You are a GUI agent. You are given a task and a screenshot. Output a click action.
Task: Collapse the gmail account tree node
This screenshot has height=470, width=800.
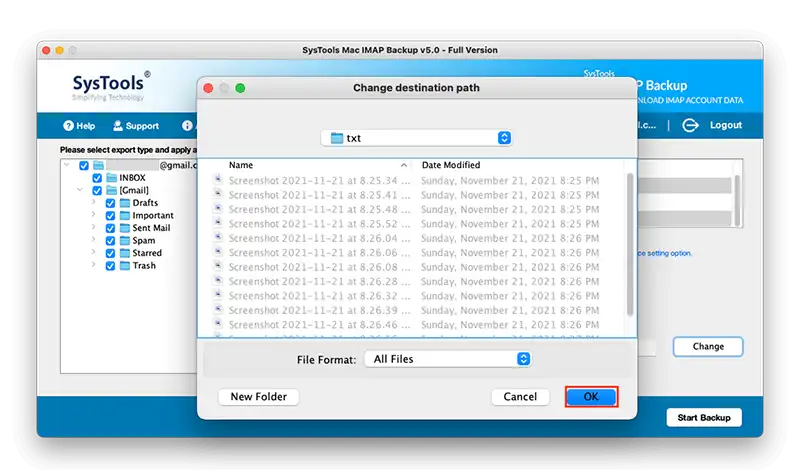(67, 165)
